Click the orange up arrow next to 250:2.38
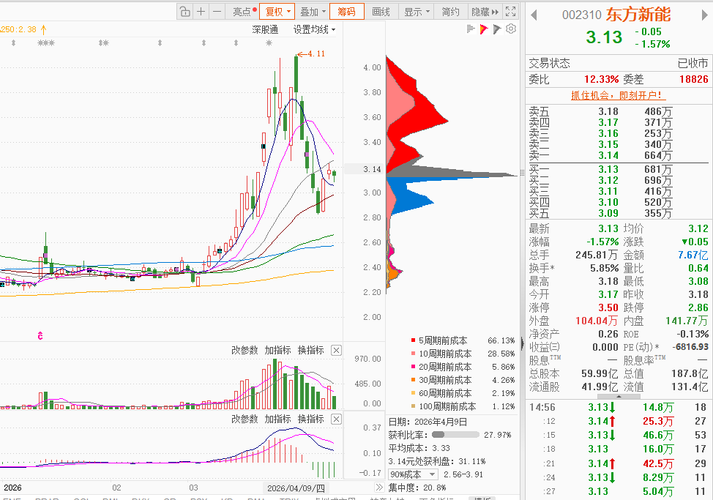Viewport: 713px width, 500px height. tap(44, 30)
